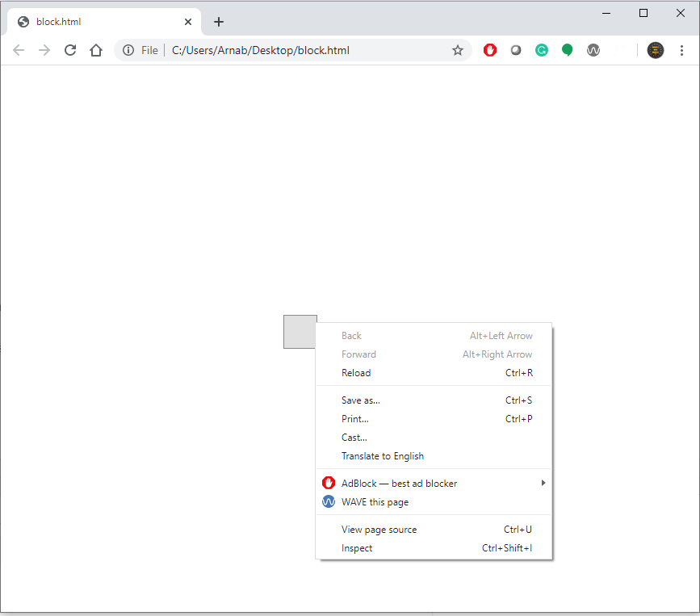Open the green Hangouts extension icon
The image size is (700, 616).
pyautogui.click(x=567, y=50)
